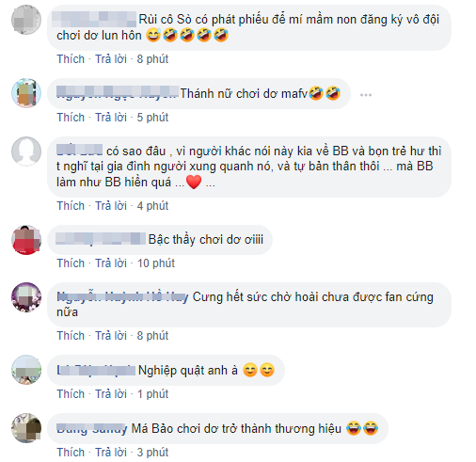Click avatar next to 'Nghiệp quật anh à' comment

[x=26, y=370]
